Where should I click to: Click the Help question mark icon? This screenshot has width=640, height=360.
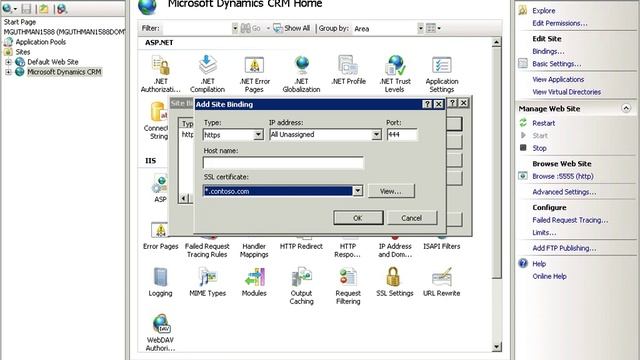pyautogui.click(x=523, y=263)
